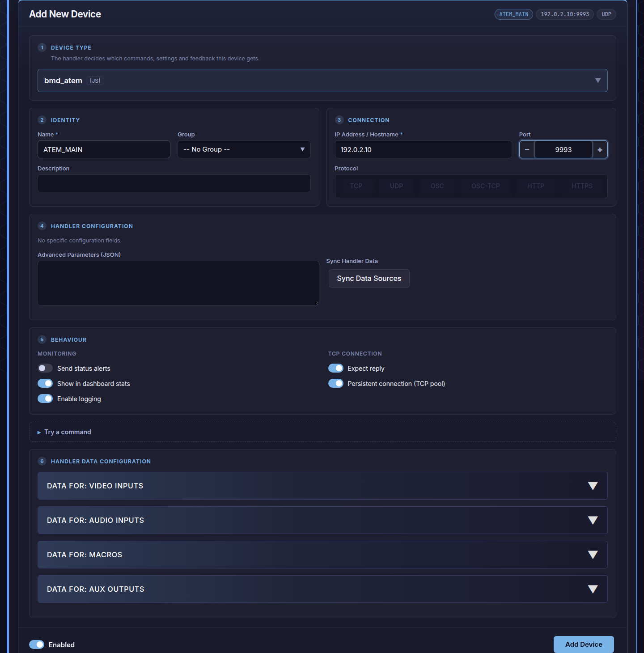Image resolution: width=644 pixels, height=653 pixels.
Task: Click the Description input field
Action: (174, 183)
